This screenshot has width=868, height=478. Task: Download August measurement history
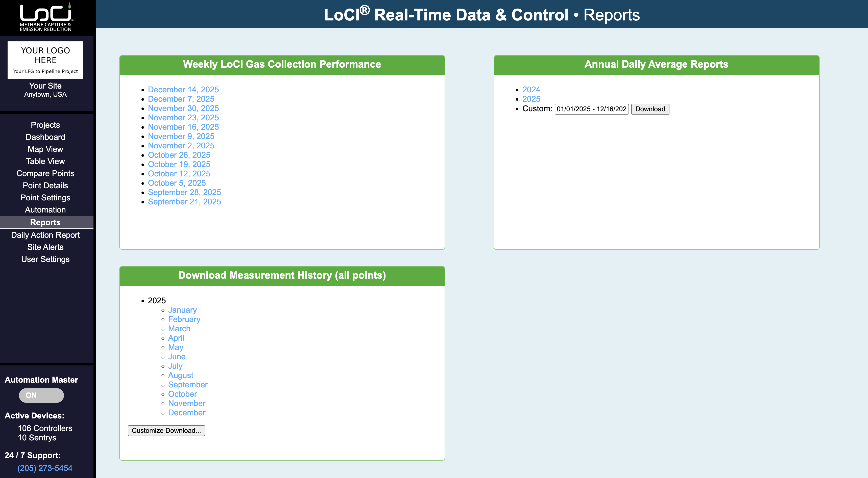(x=181, y=375)
